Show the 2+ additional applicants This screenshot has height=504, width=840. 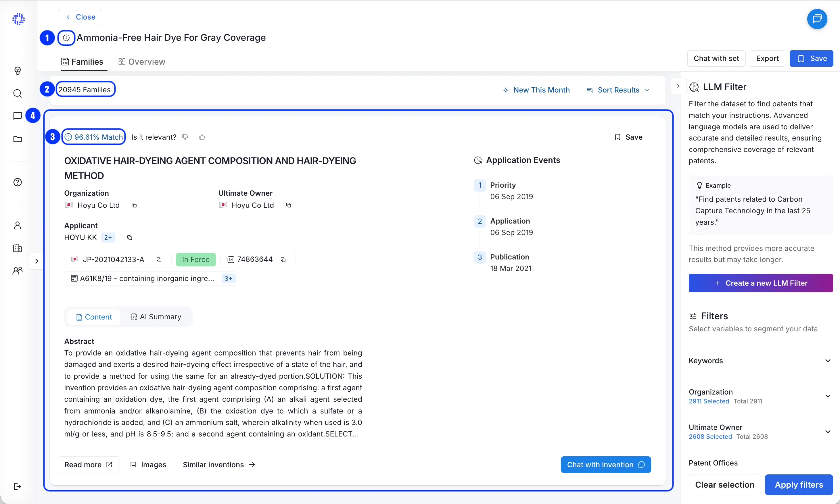(x=108, y=237)
